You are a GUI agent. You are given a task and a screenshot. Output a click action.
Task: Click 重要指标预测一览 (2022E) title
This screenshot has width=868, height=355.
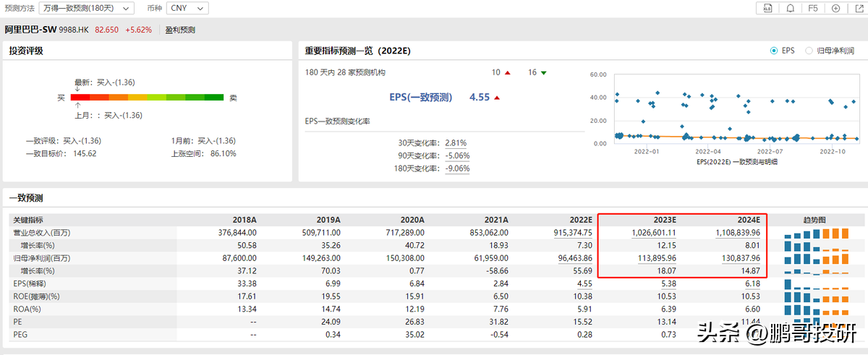coord(358,51)
